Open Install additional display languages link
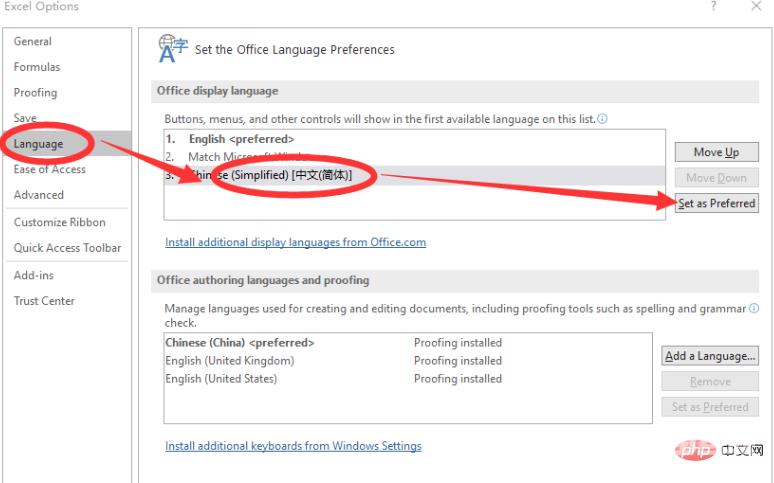 295,242
